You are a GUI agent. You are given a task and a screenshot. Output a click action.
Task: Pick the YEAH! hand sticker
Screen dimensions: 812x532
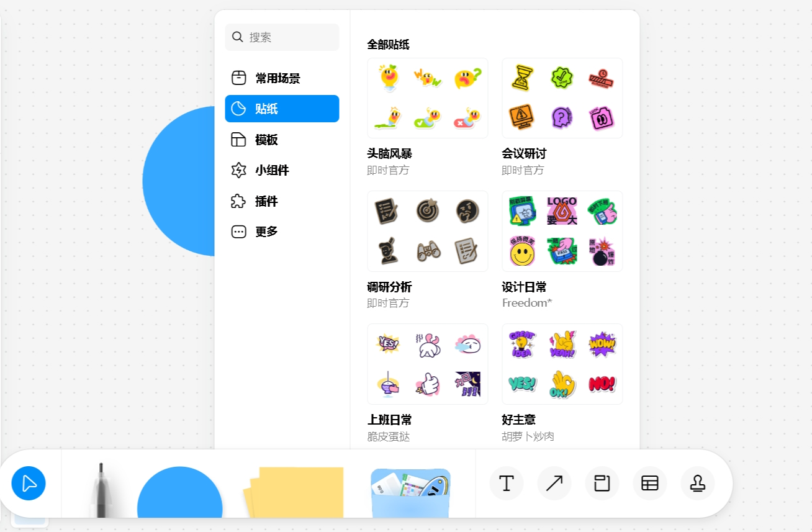click(562, 344)
